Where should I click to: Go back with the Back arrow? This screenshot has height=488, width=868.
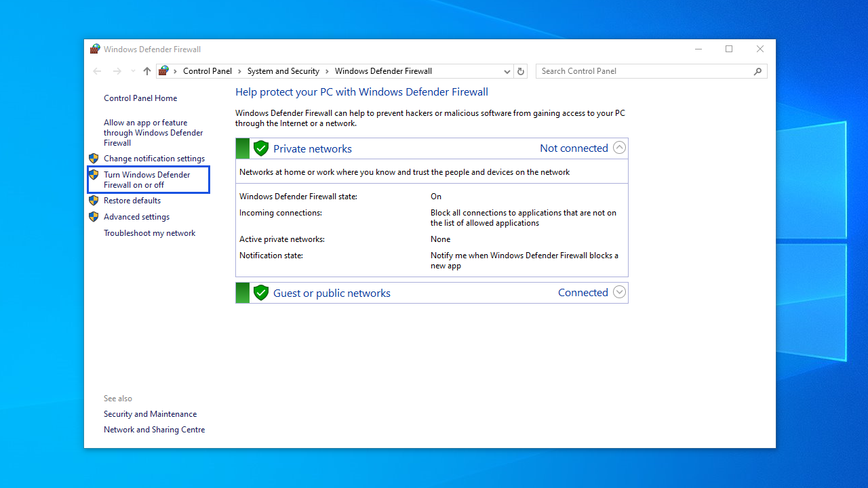click(x=97, y=71)
